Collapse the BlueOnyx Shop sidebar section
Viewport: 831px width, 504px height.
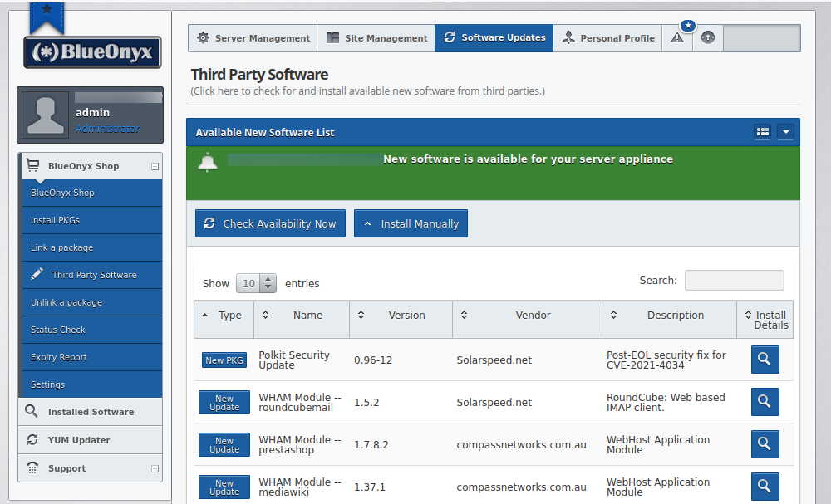[155, 166]
